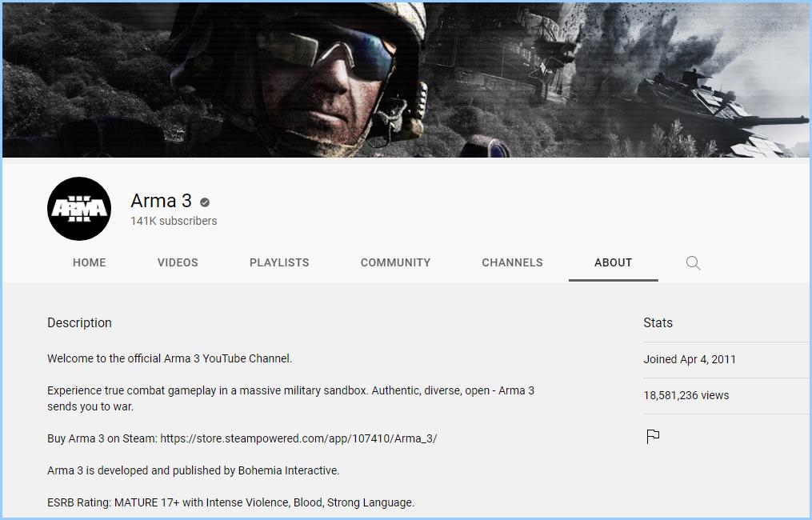Click the channel banner image

[406, 80]
